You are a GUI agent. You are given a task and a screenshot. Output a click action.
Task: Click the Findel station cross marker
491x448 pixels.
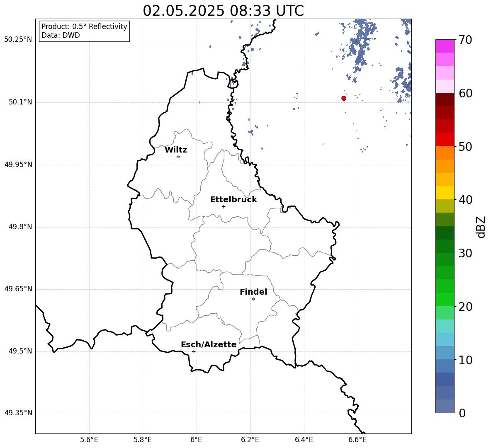point(253,299)
